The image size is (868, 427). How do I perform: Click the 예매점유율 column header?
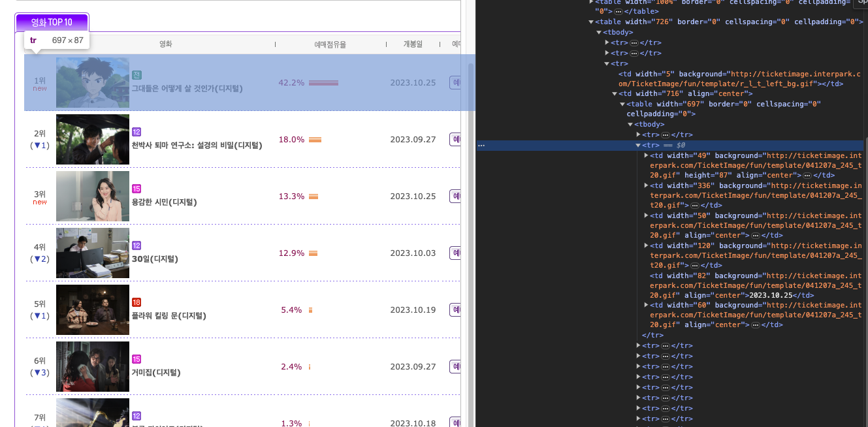[330, 44]
